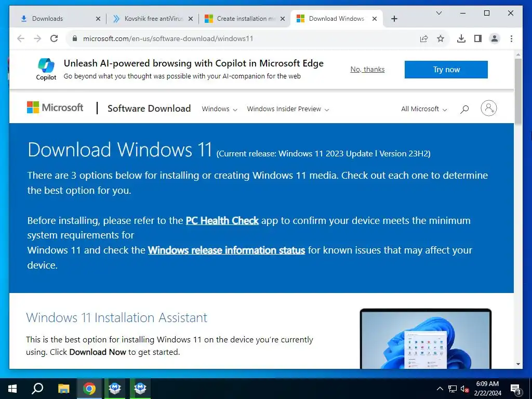Bookmark this page with the star
The width and height of the screenshot is (532, 399).
click(441, 38)
